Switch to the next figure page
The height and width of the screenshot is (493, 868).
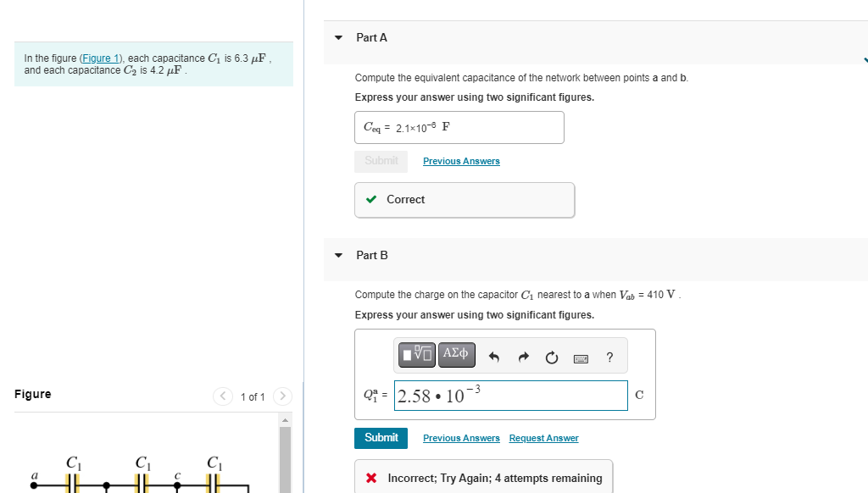282,396
